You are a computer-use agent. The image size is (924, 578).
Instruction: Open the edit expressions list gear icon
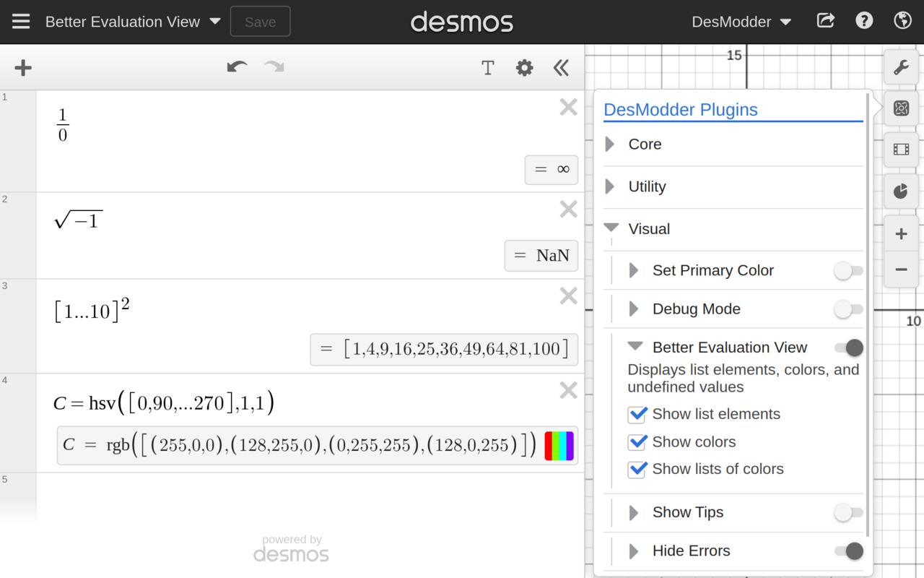(x=524, y=67)
